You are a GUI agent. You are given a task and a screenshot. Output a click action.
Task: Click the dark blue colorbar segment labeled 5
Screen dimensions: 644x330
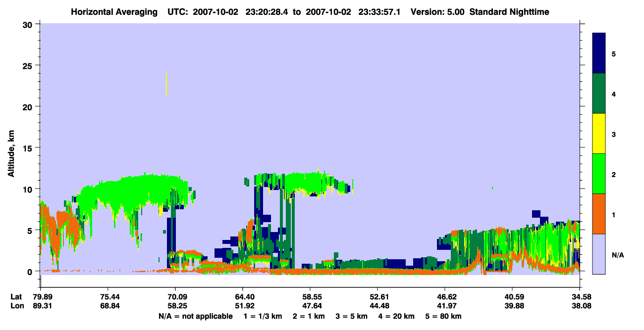coord(599,53)
